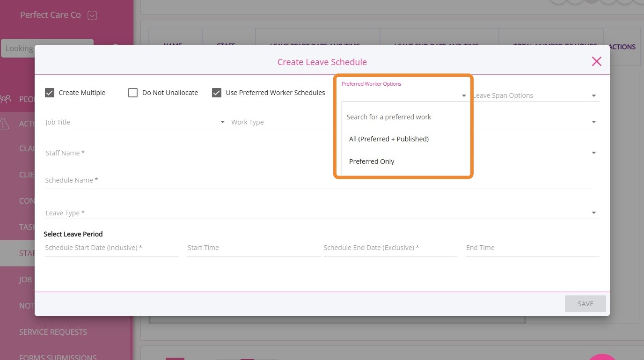Viewport: 644px width, 360px height.
Task: Click the Create Leave Schedule dialog title
Action: click(x=322, y=62)
